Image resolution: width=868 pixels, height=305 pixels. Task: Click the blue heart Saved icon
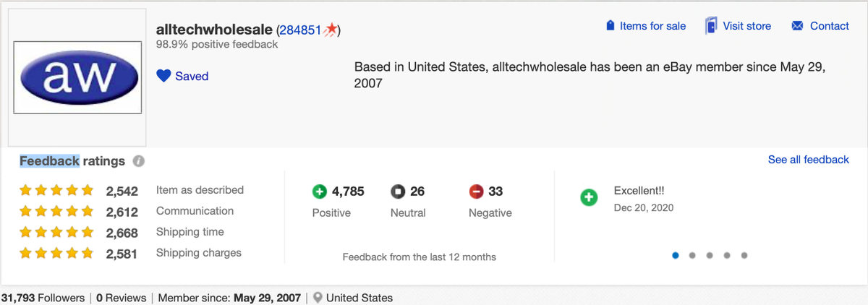[163, 76]
